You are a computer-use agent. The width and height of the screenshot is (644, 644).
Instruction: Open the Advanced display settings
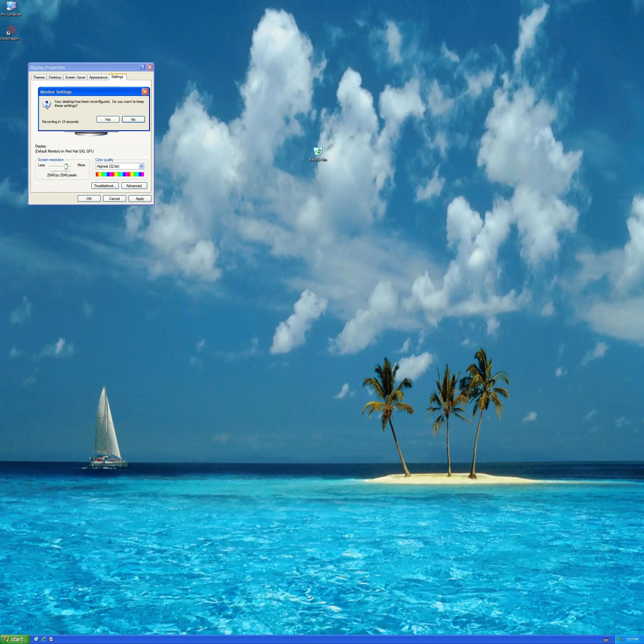click(134, 186)
